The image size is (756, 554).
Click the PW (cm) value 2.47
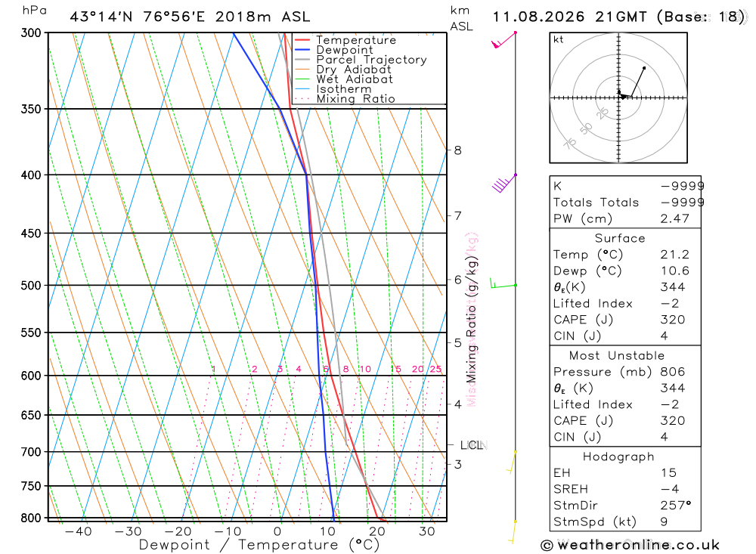[x=674, y=218]
